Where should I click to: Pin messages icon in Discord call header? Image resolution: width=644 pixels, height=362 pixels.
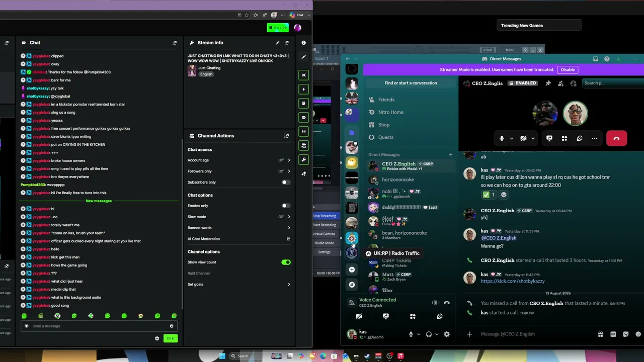click(x=548, y=83)
